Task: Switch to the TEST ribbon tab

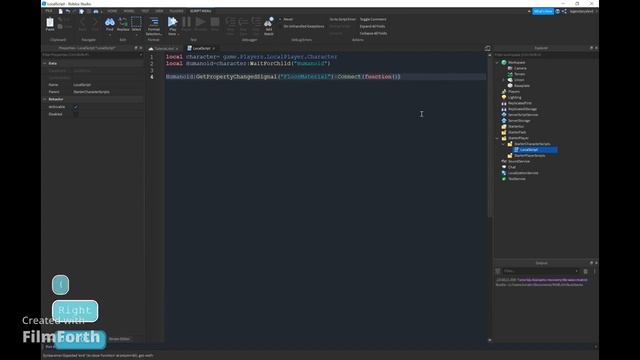Action: pyautogui.click(x=145, y=11)
